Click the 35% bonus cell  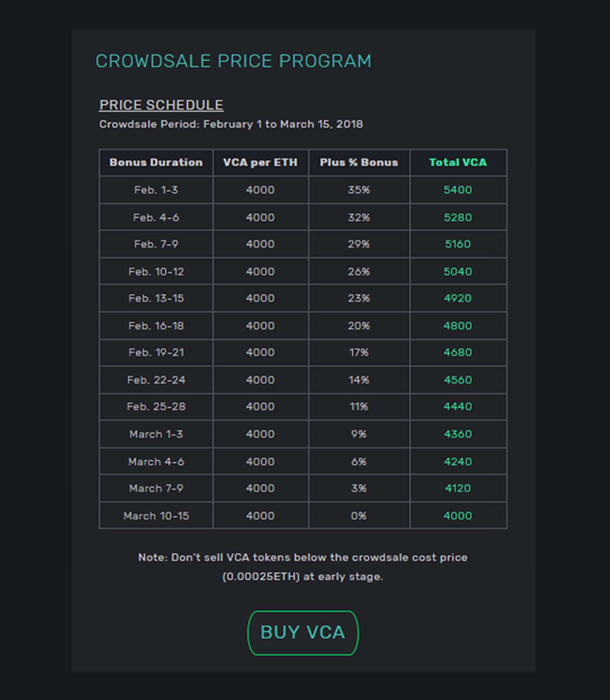pos(359,190)
